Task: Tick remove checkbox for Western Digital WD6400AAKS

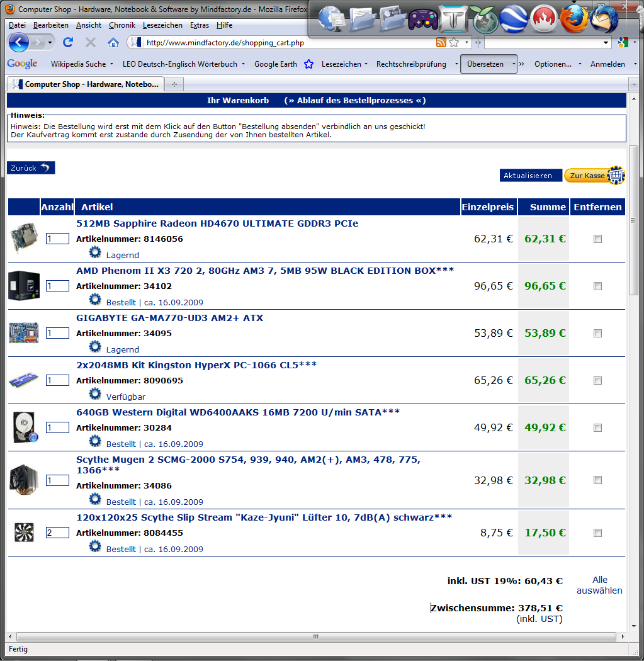Action: pos(597,428)
